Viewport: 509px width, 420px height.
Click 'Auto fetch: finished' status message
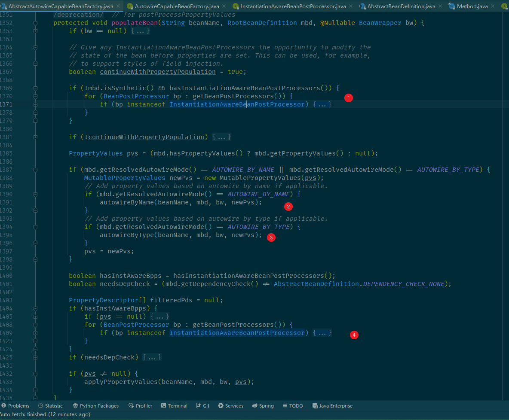(x=45, y=414)
